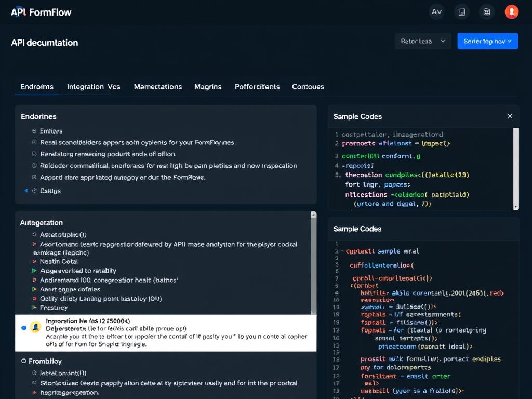
Task: Open the calendar list icon in header
Action: point(486,12)
